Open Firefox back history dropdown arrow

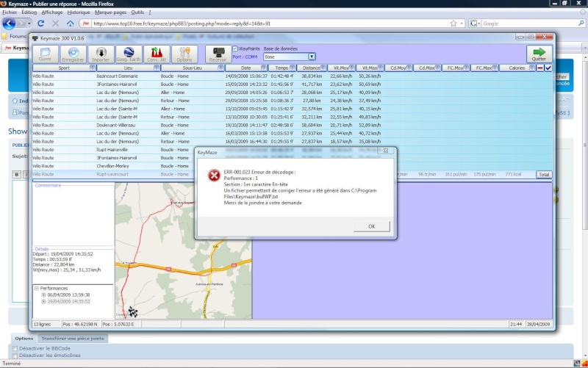tap(29, 24)
